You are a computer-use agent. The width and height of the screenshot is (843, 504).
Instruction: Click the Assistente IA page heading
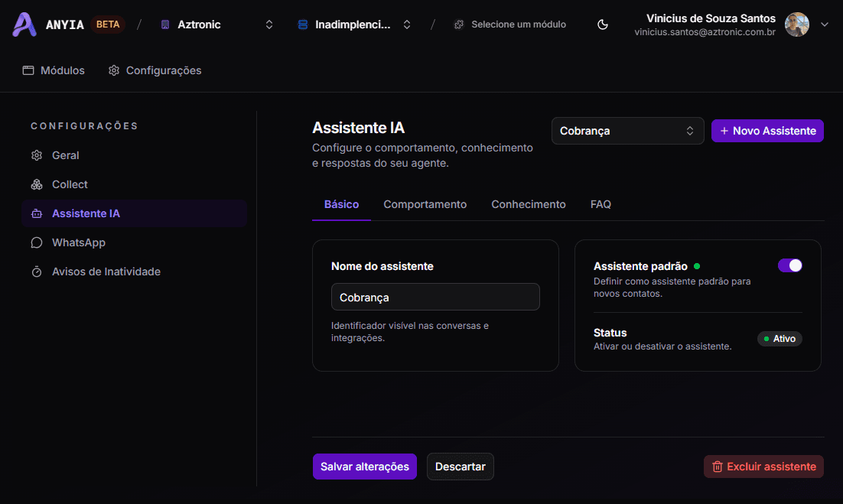[x=358, y=128]
